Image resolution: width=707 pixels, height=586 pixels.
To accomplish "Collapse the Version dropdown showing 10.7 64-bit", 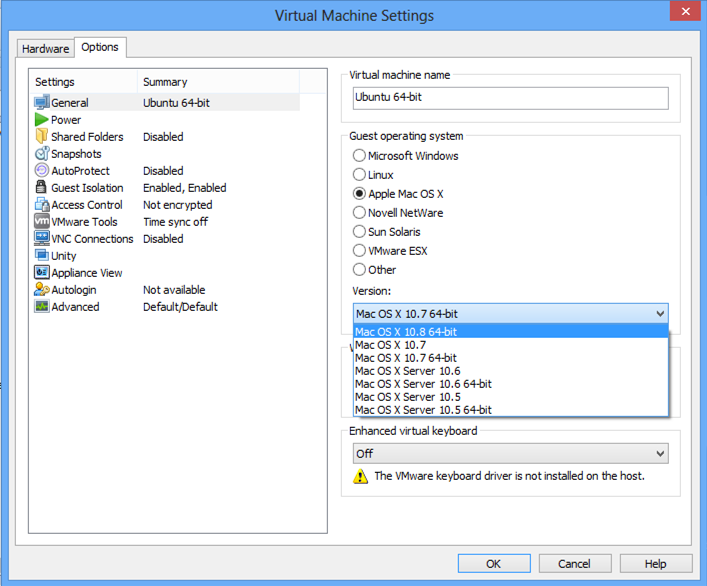I will tap(510, 313).
